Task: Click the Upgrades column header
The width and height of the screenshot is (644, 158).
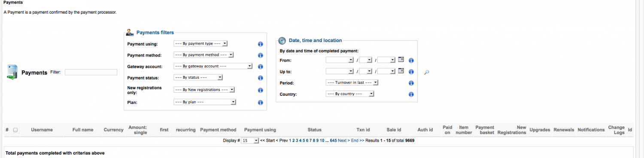Action: (540, 130)
